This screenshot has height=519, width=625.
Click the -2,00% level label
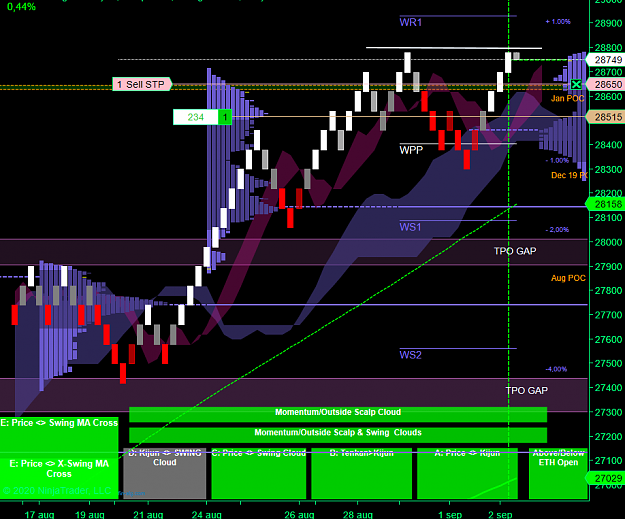(x=557, y=230)
